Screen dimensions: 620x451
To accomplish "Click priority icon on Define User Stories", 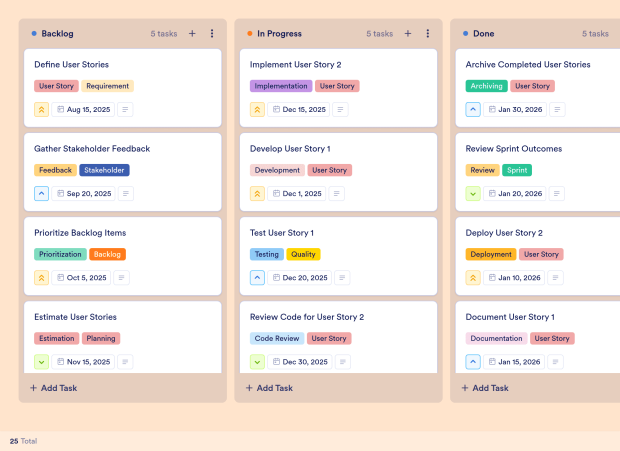I will tap(42, 109).
